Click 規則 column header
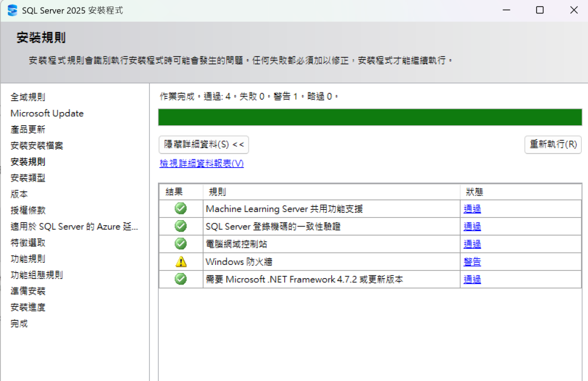This screenshot has width=588, height=381. (331, 192)
